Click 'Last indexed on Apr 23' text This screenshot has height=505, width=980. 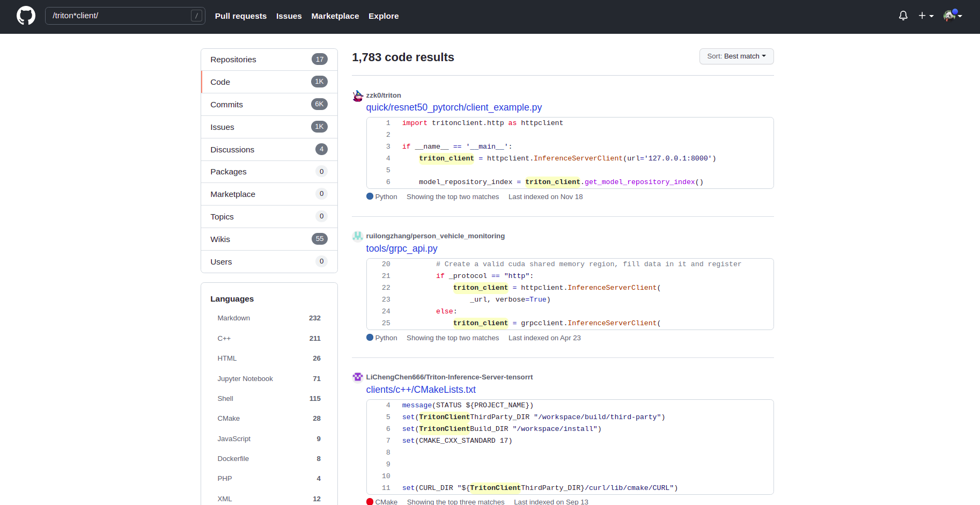(544, 338)
